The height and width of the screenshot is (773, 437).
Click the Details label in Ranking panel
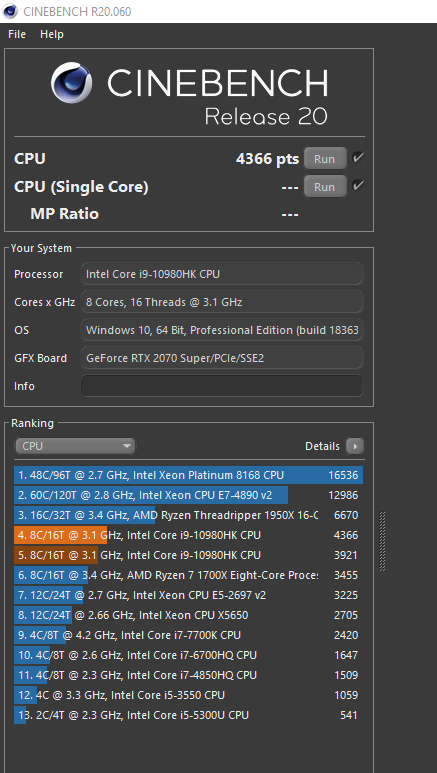point(322,446)
